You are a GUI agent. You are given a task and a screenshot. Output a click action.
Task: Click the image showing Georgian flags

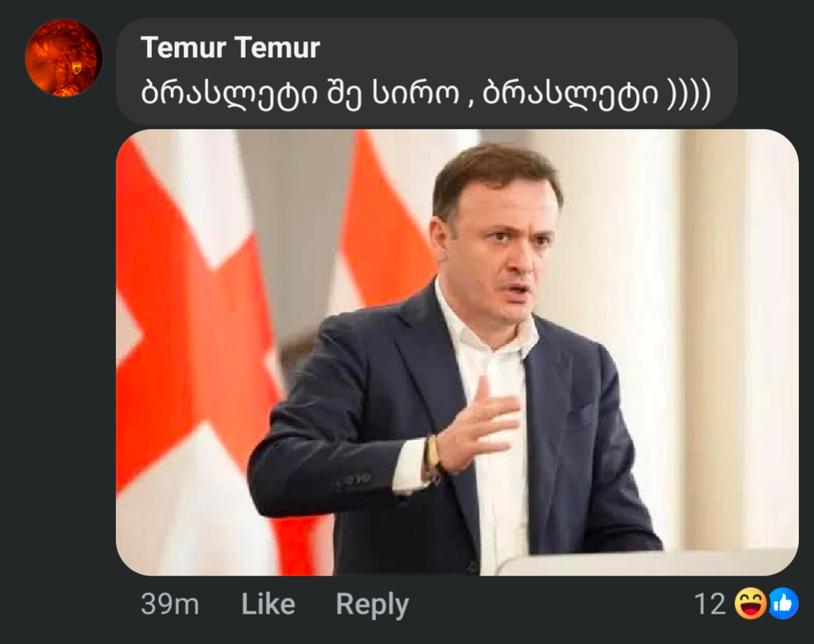pyautogui.click(x=199, y=318)
